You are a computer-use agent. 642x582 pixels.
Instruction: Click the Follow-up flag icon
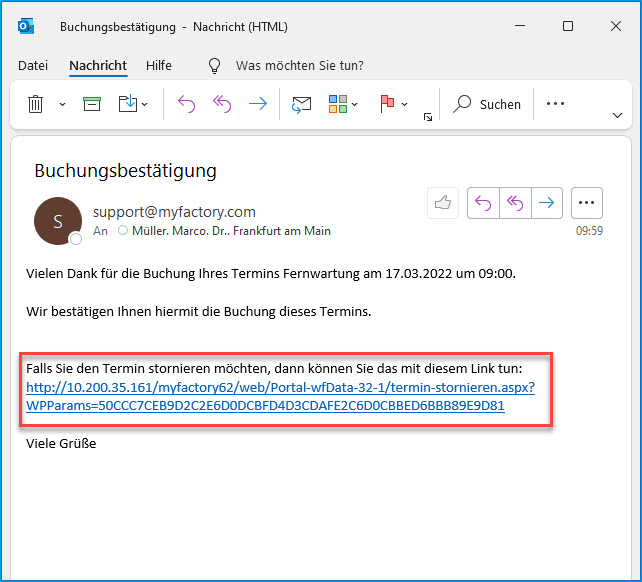(387, 104)
